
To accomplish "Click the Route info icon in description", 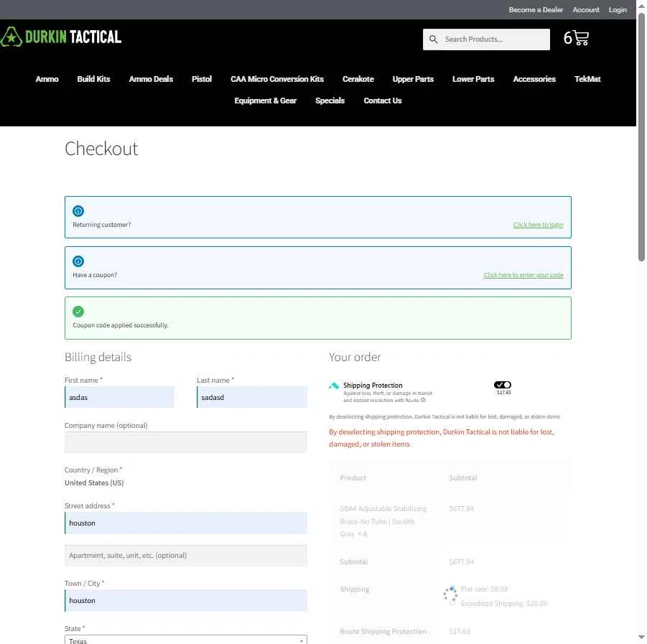I will pyautogui.click(x=423, y=400).
